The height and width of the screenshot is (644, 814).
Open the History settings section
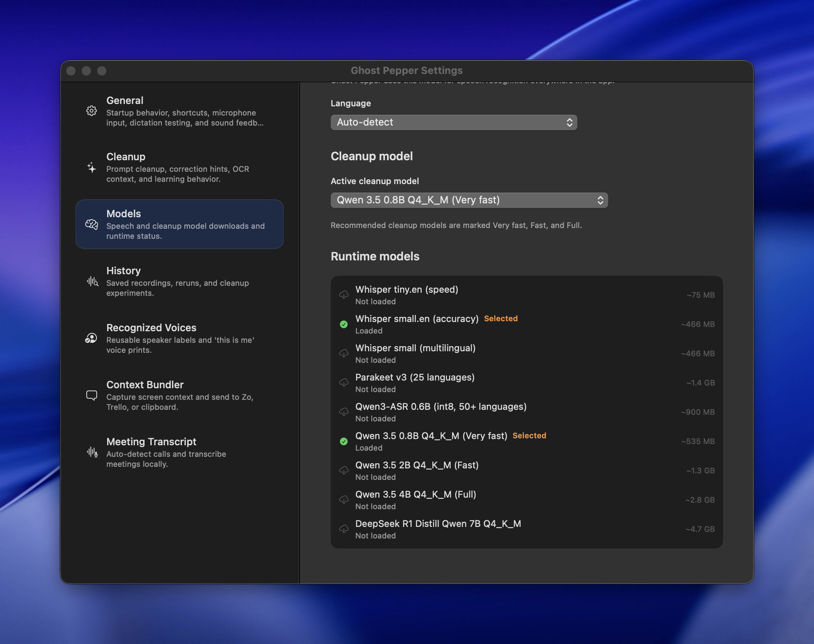pos(180,281)
